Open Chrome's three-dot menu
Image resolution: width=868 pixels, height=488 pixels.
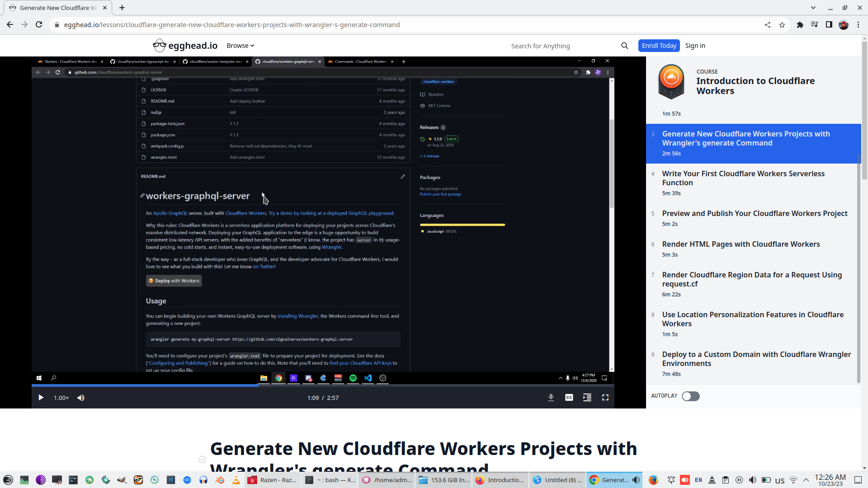(x=859, y=25)
